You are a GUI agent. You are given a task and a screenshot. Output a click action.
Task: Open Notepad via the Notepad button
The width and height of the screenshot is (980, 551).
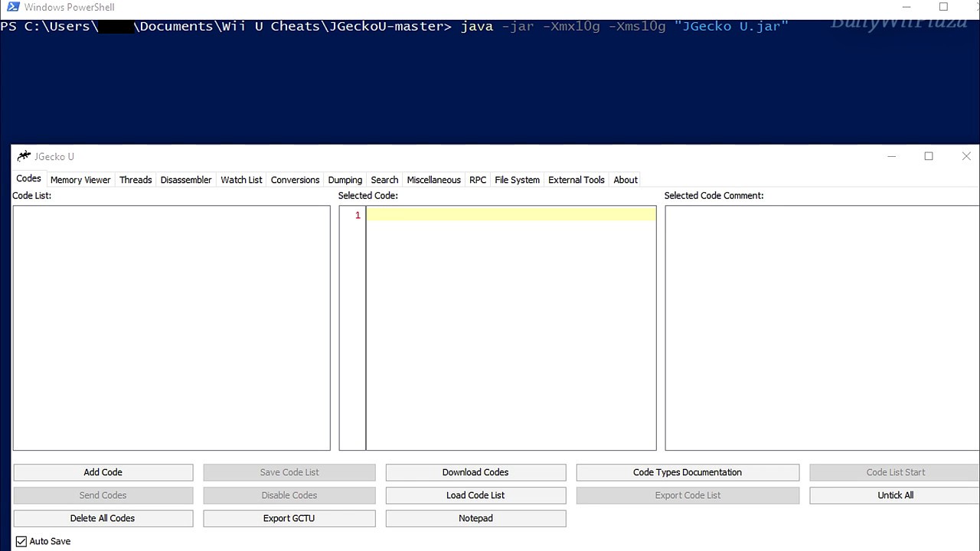(x=475, y=518)
